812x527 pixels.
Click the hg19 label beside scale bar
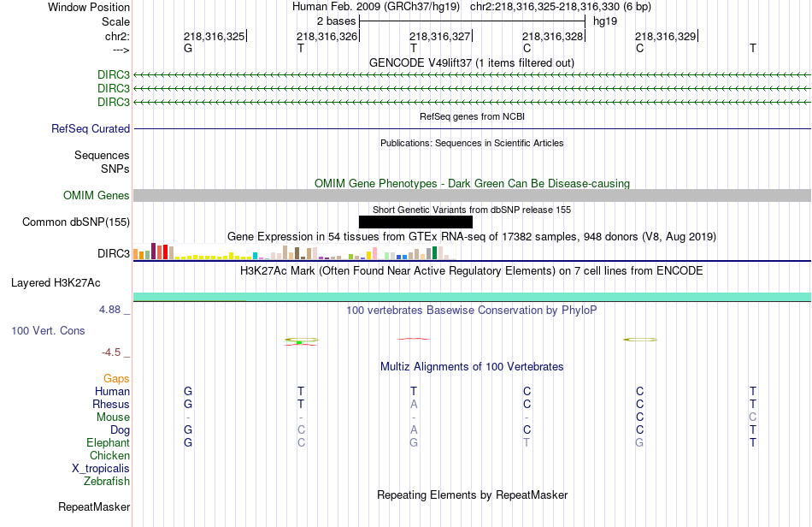pyautogui.click(x=605, y=21)
